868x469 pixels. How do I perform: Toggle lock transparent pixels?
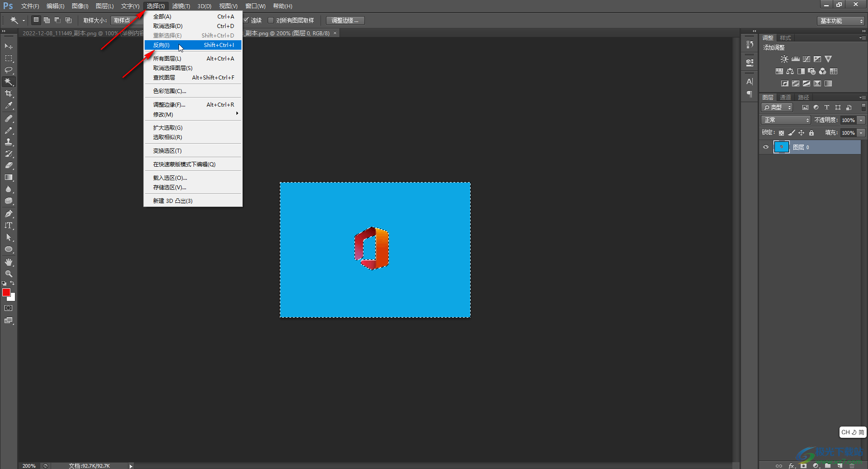[781, 133]
